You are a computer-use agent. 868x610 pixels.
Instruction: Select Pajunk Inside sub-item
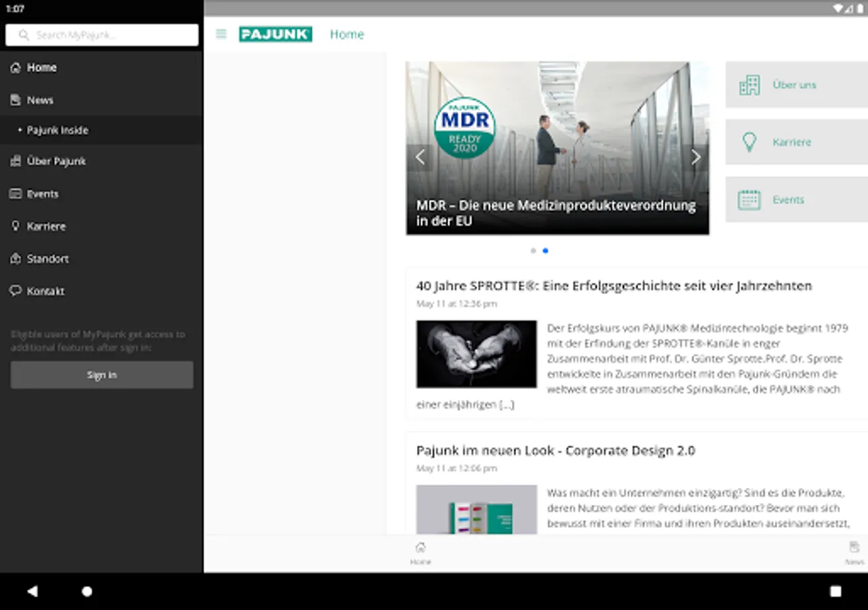click(x=102, y=130)
